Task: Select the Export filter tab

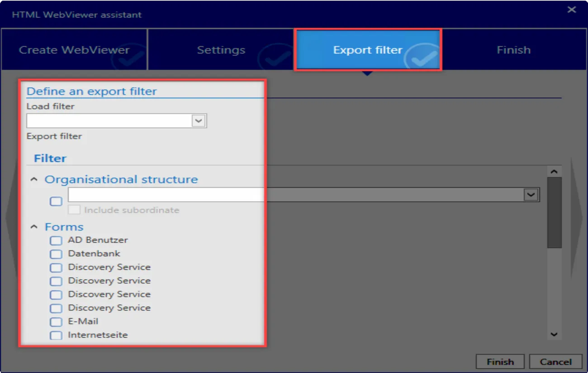Action: 368,50
